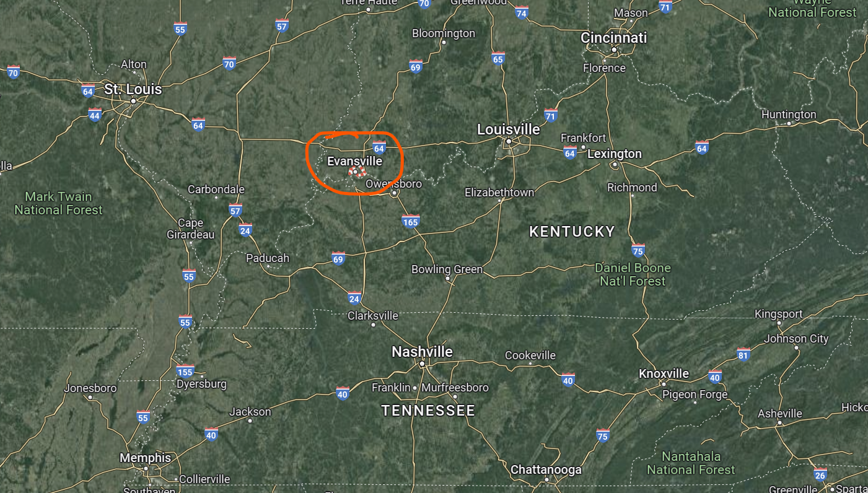Select the red dotted Evansville boundary marker
Image resolution: width=868 pixels, height=493 pixels.
coord(357,172)
